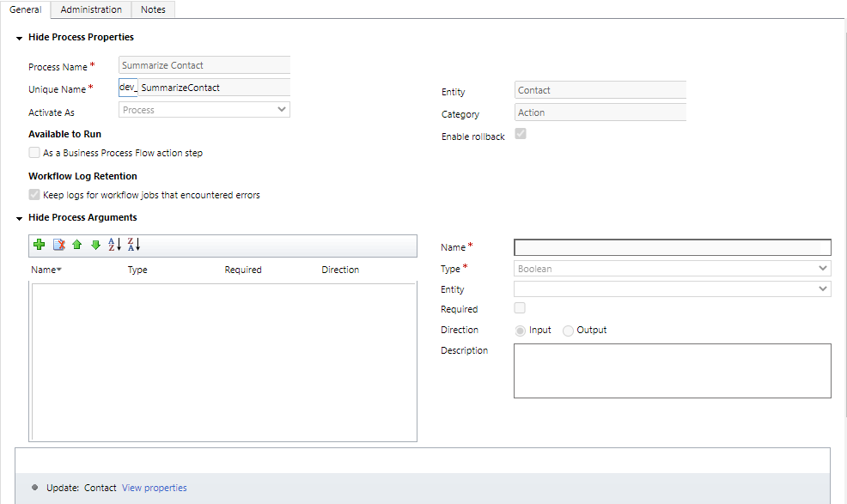
Task: Move argument down with green down arrow
Action: point(95,245)
